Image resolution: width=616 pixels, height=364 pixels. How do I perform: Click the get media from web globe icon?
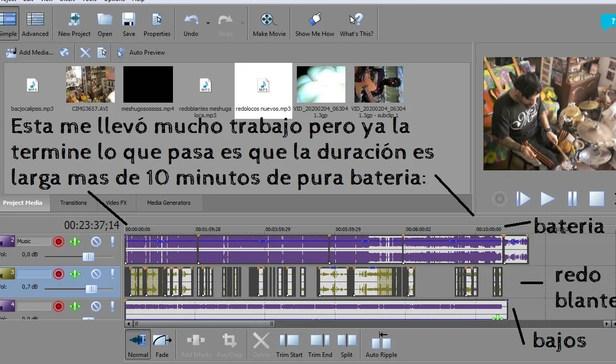[64, 52]
